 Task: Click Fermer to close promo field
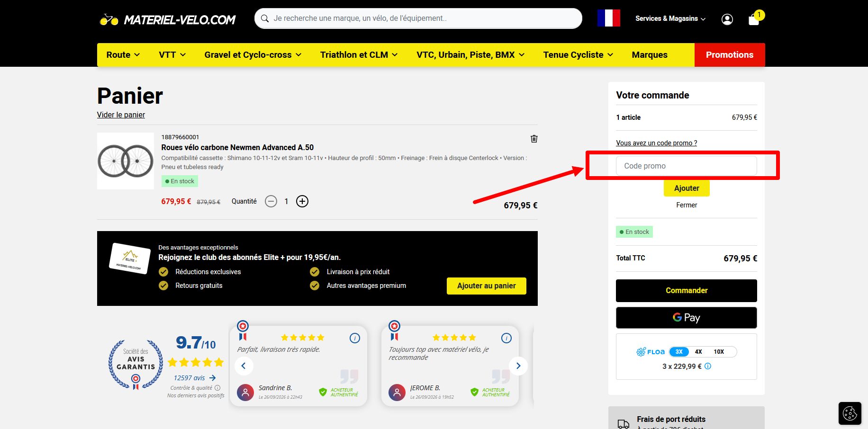687,205
